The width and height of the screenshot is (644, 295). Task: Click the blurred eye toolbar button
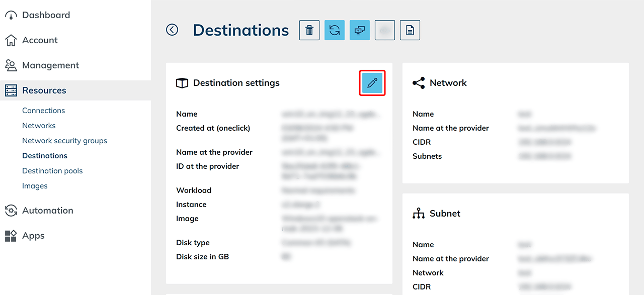pos(385,30)
